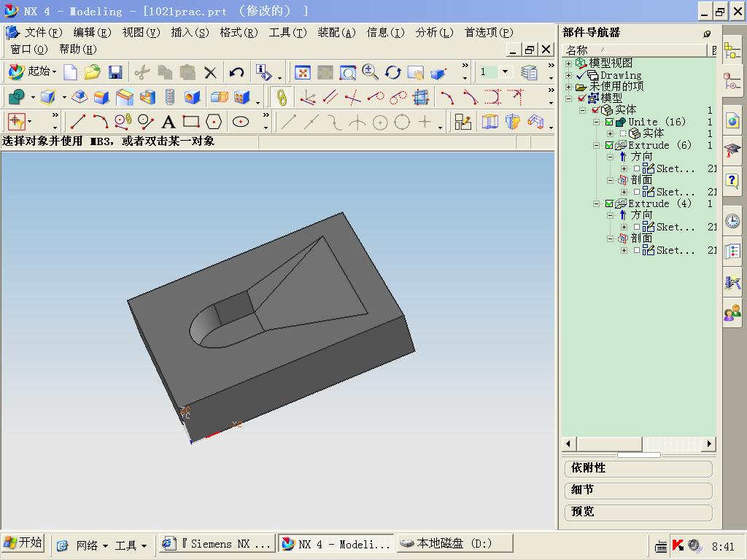The width and height of the screenshot is (747, 560).
Task: Select the Ellipse curve tool
Action: pos(241,122)
